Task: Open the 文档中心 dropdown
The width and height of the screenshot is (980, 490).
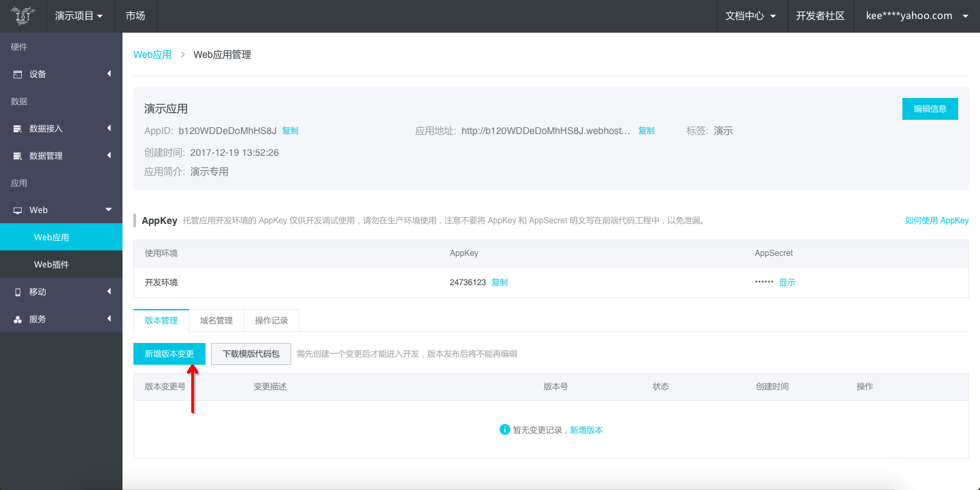Action: coord(751,16)
